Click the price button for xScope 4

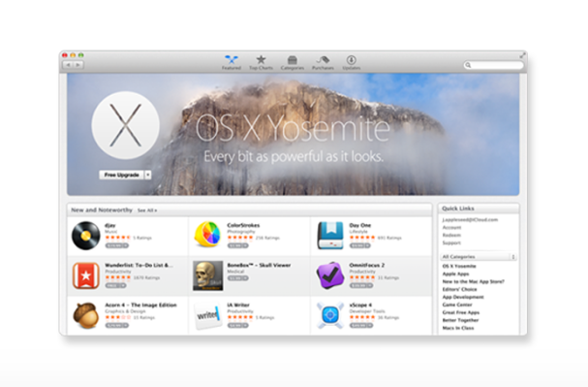click(x=361, y=326)
